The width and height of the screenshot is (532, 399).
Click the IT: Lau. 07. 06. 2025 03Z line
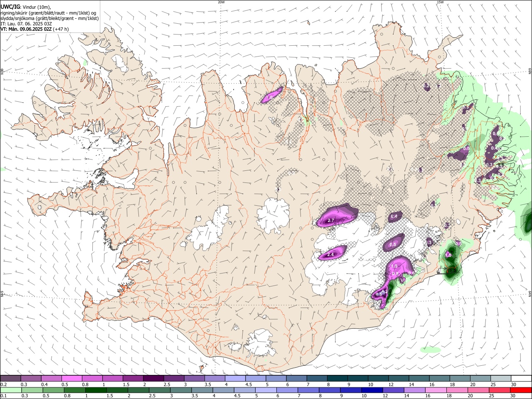26,24
